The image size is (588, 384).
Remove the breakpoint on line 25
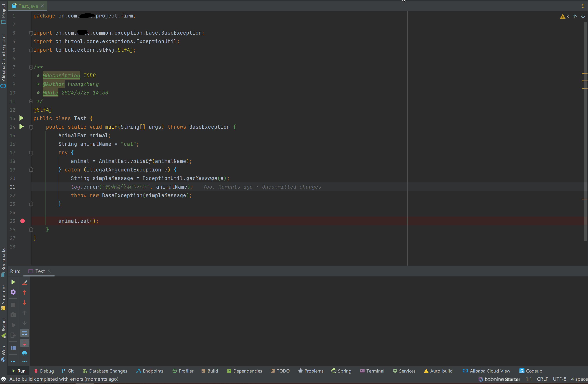(x=22, y=221)
